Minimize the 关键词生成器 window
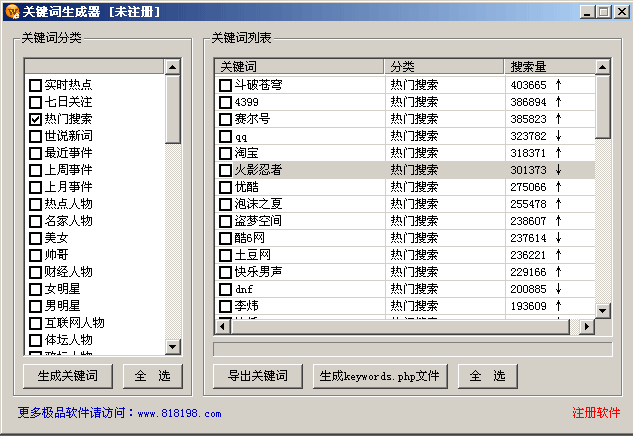 click(x=588, y=12)
